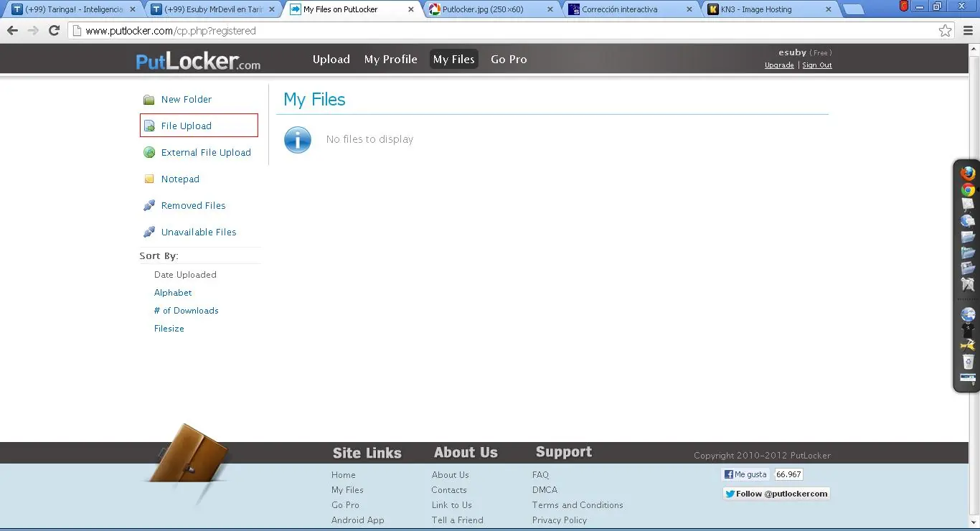Viewport: 980px width, 531px height.
Task: Sort files by Filesize
Action: [169, 329]
